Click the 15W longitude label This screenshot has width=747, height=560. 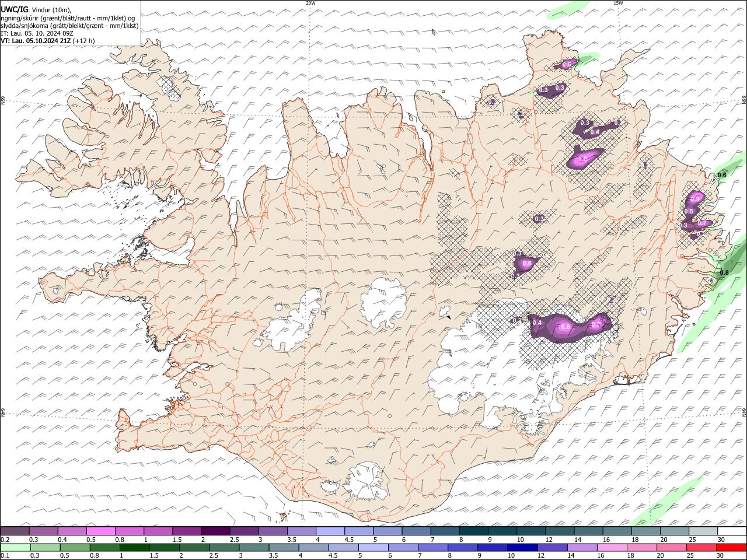click(x=618, y=3)
